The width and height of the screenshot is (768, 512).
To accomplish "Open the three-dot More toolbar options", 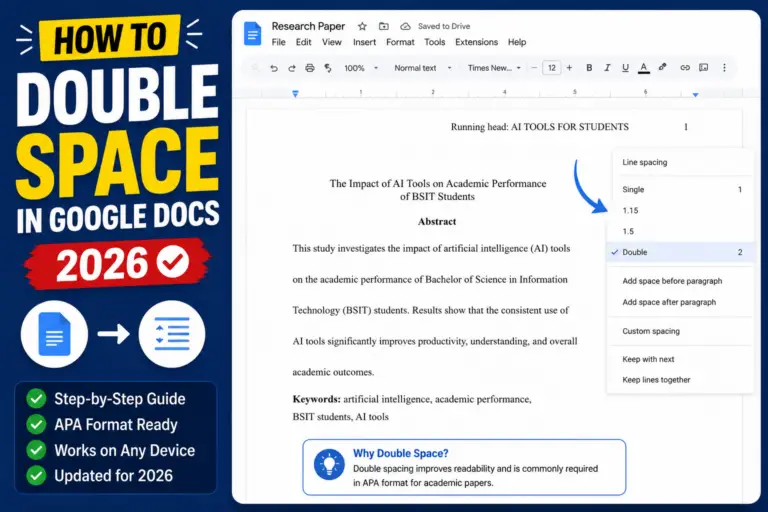I will (724, 68).
